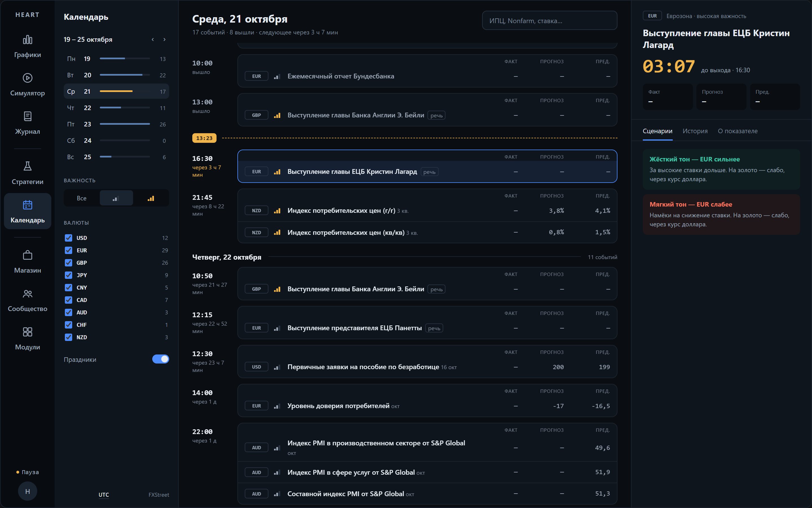Uncheck the GBP currency checkbox
This screenshot has height=508, width=812.
69,263
